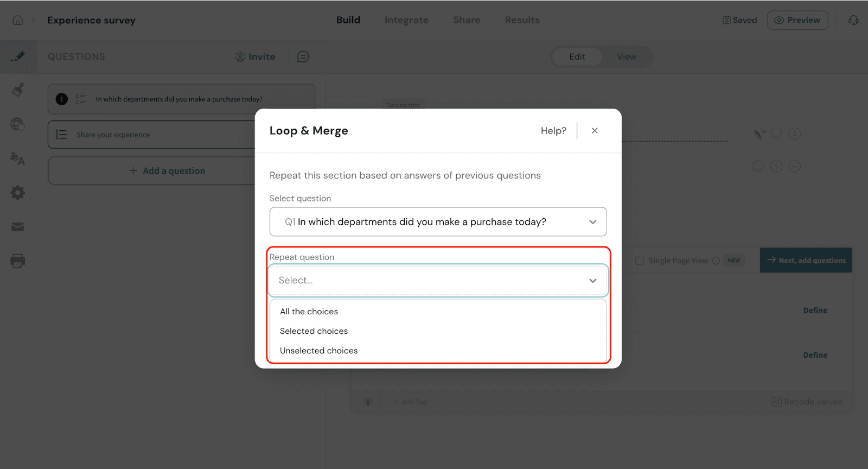
Task: Click the printer icon in sidebar
Action: point(18,261)
